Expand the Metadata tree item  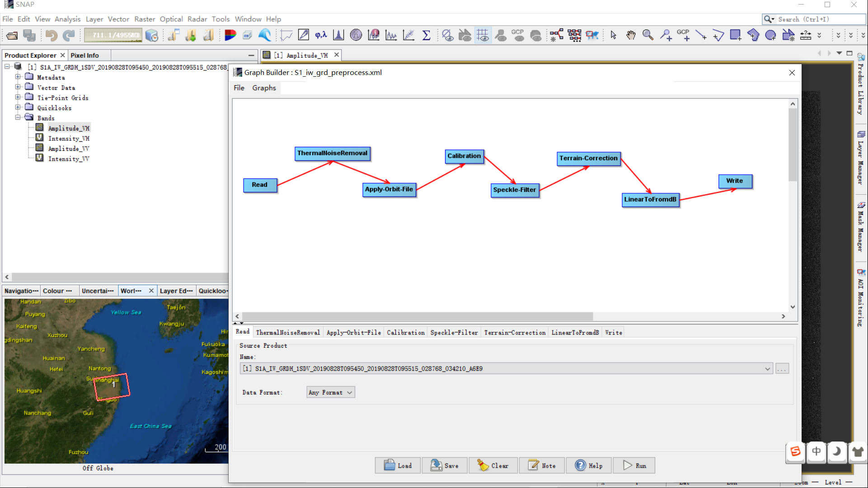pos(18,77)
